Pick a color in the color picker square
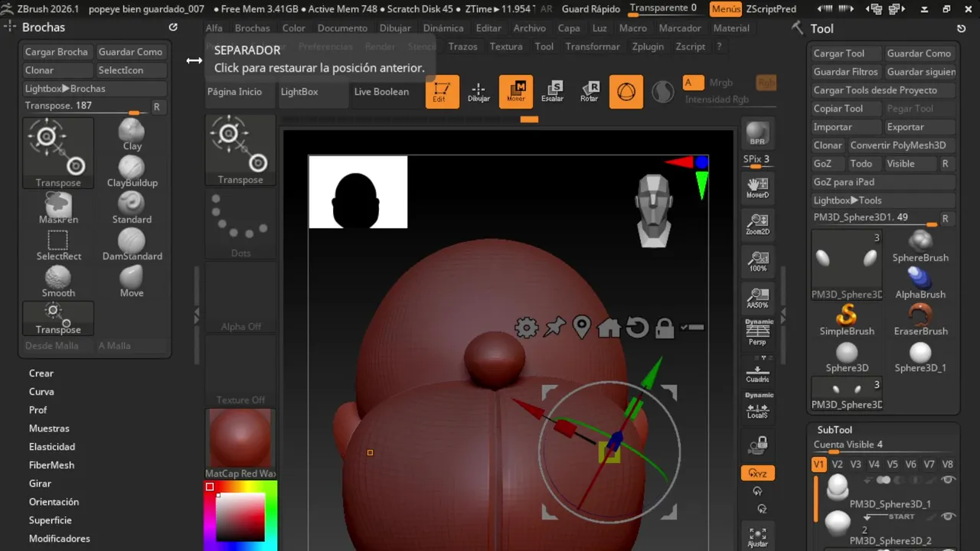 tap(240, 517)
